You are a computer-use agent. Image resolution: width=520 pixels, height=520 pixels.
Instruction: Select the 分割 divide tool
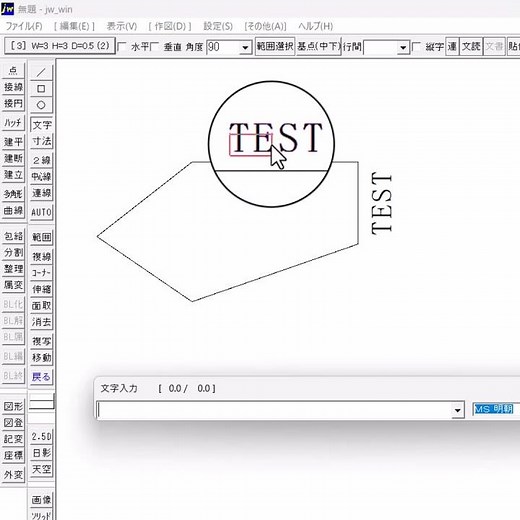[x=13, y=253]
